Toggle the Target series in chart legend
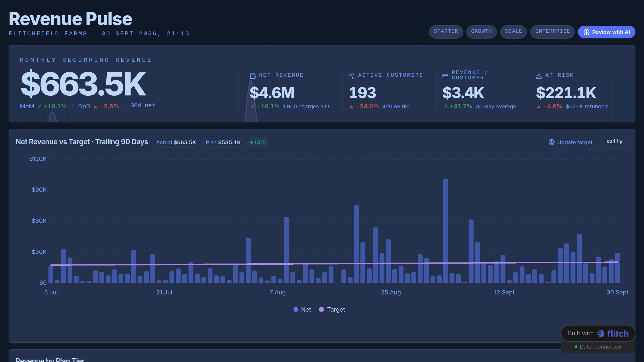The image size is (644, 362). tap(332, 309)
